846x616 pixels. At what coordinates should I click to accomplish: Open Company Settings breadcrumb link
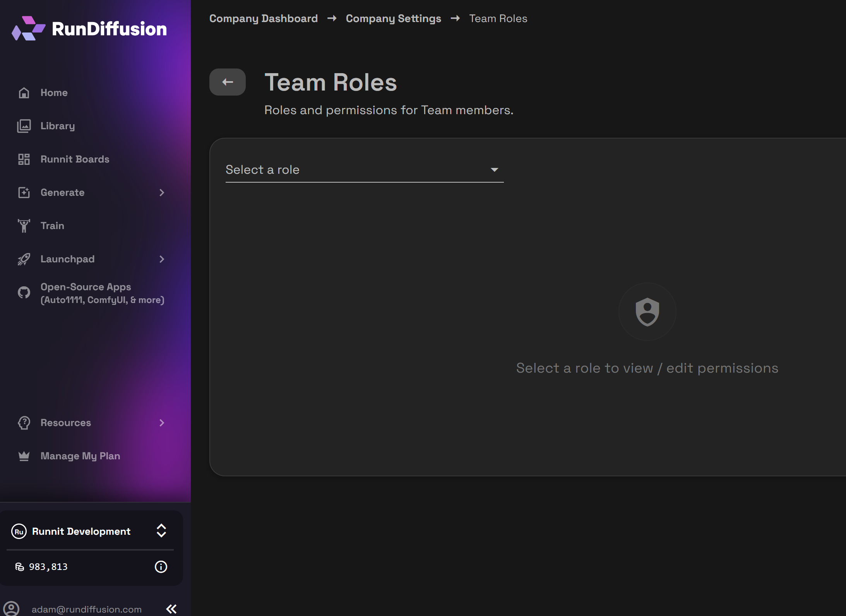pos(393,19)
